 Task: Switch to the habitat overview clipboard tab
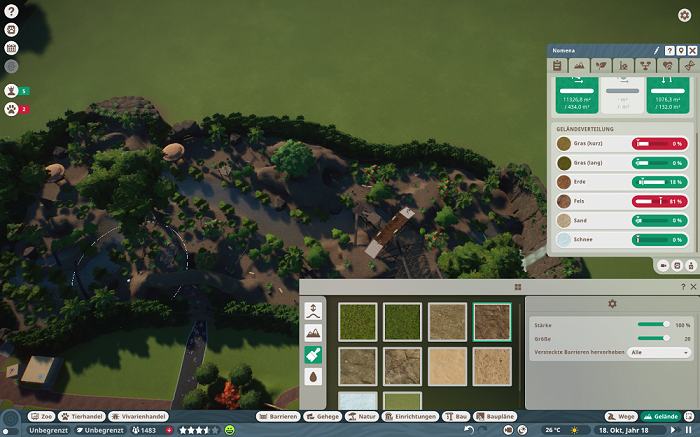coord(557,66)
